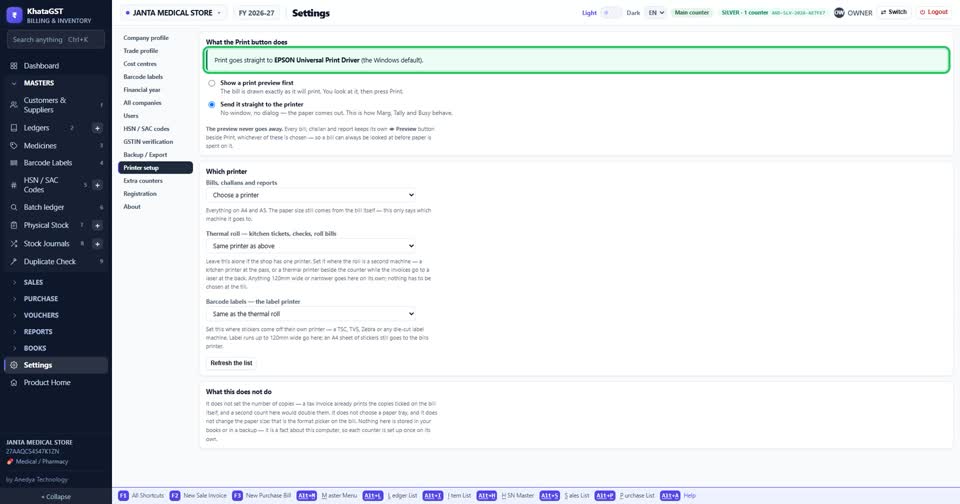This screenshot has width=960, height=504.
Task: Click the Product Home icon
Action: [13, 383]
